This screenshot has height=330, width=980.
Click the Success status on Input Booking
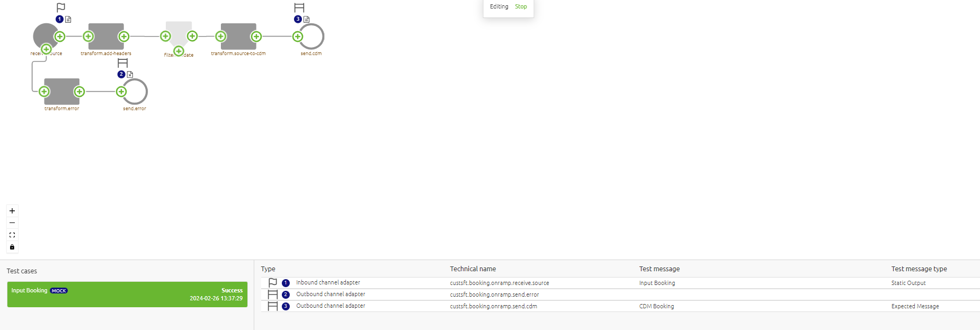[232, 290]
